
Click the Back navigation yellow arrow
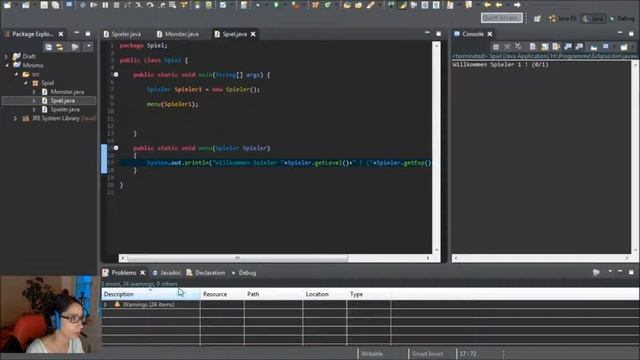tap(499, 5)
